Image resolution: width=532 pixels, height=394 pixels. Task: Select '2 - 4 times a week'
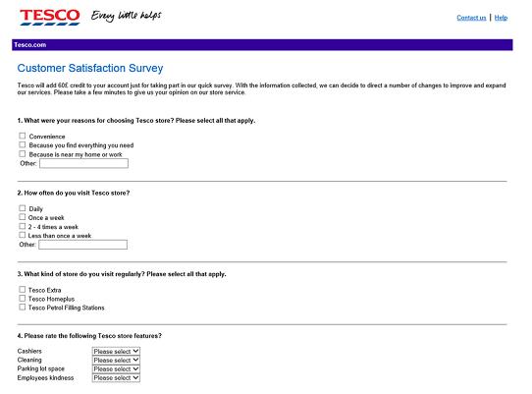(22, 226)
